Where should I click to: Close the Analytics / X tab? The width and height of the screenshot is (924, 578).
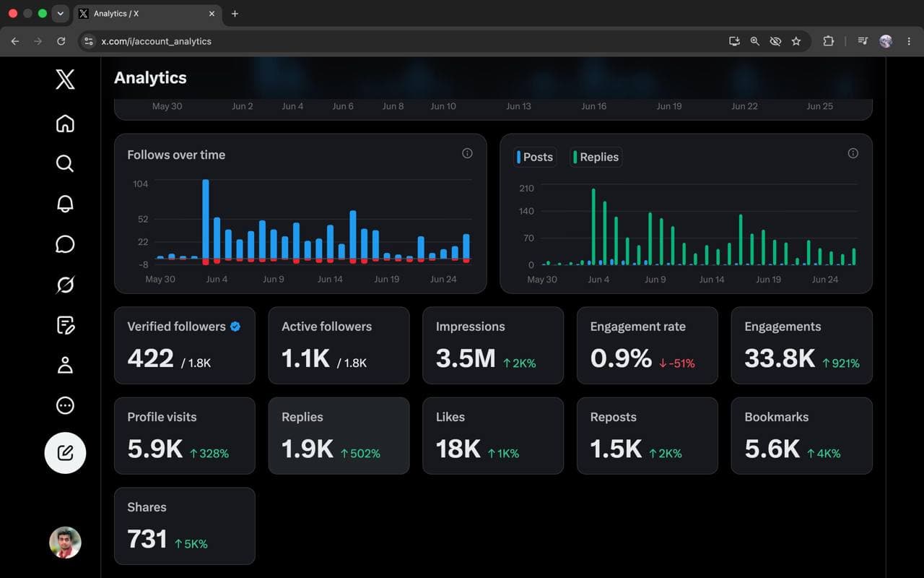[x=212, y=14]
